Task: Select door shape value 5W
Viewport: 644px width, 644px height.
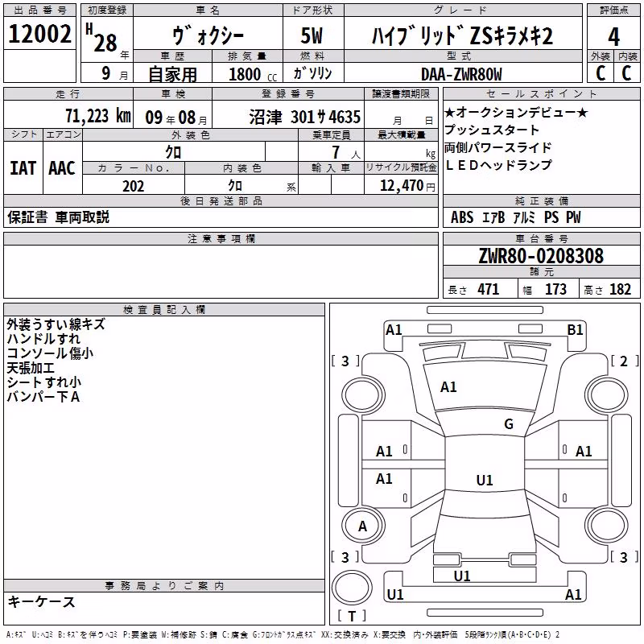Action: point(312,35)
